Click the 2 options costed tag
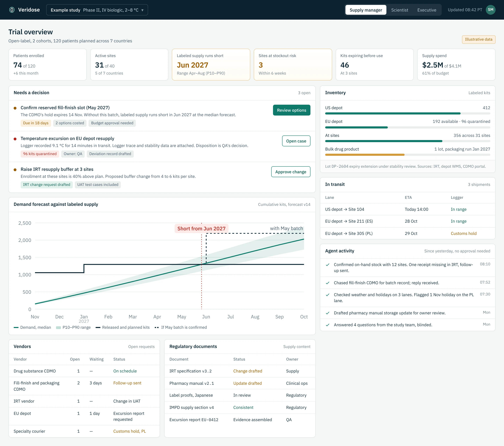This screenshot has height=446, width=504. click(70, 123)
